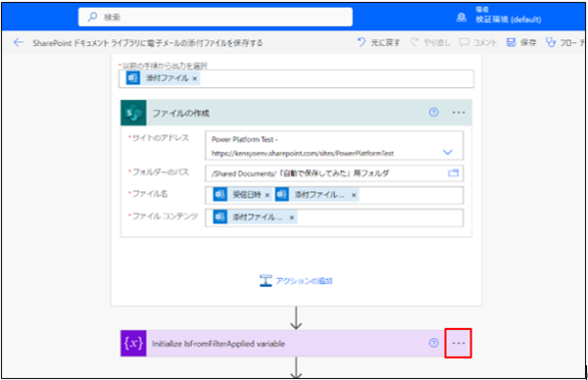Viewport: 588px width, 380px height.
Task: Click the flow title SharePoint ドキュメント ライブラリ
Action: 147,43
